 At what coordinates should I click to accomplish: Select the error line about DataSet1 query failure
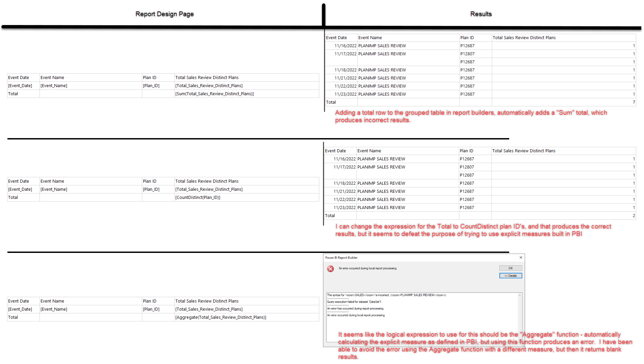[354, 302]
